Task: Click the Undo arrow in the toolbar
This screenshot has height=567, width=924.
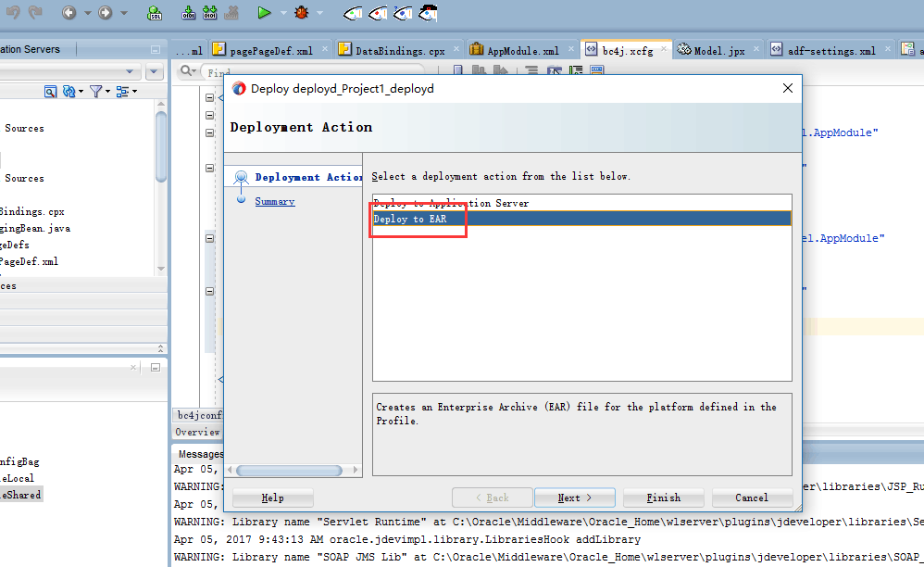Action: 13,12
